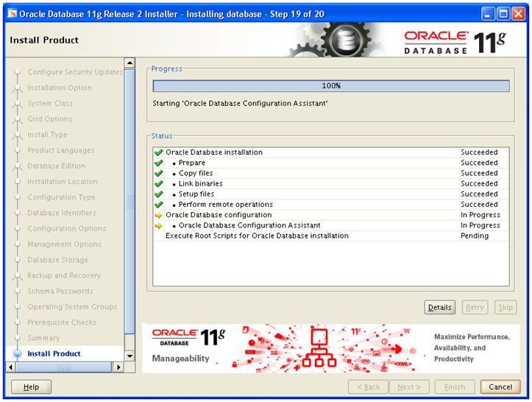Select the Database Edition step
The width and height of the screenshot is (532, 402).
click(57, 166)
